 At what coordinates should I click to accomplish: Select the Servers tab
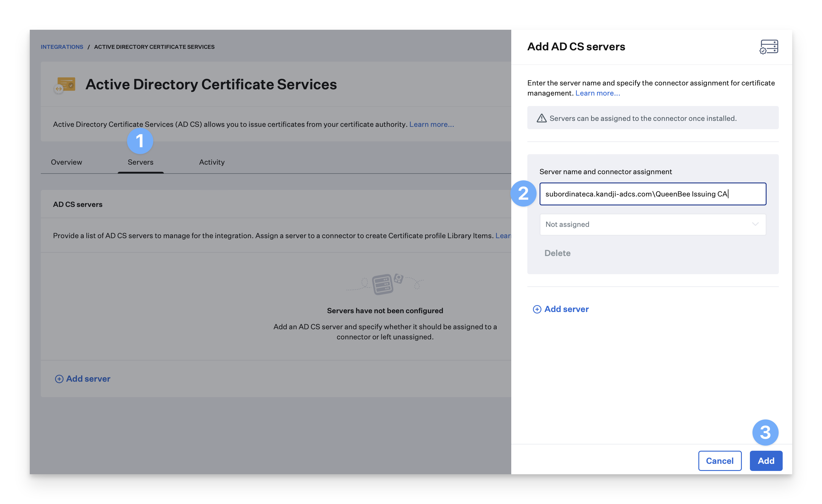pos(140,162)
